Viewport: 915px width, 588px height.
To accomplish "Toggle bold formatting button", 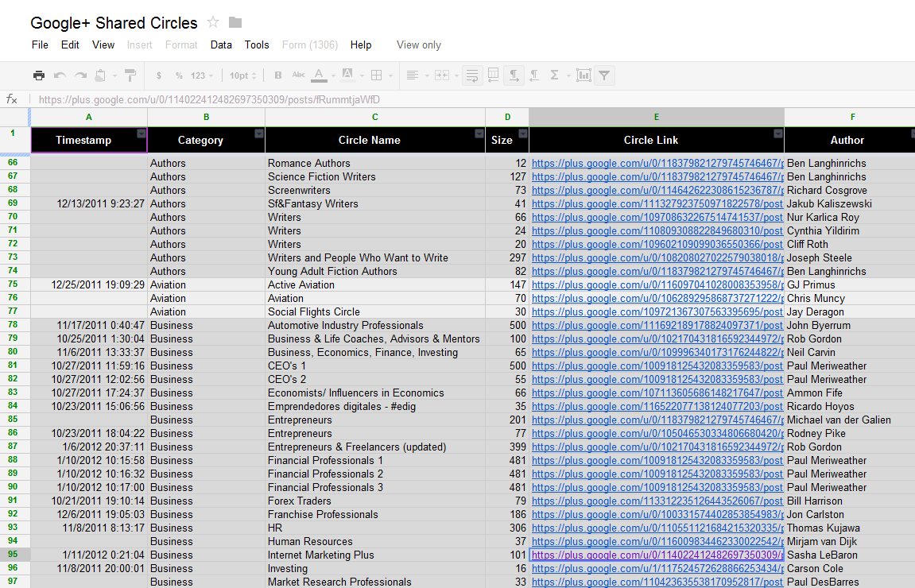I will (277, 75).
